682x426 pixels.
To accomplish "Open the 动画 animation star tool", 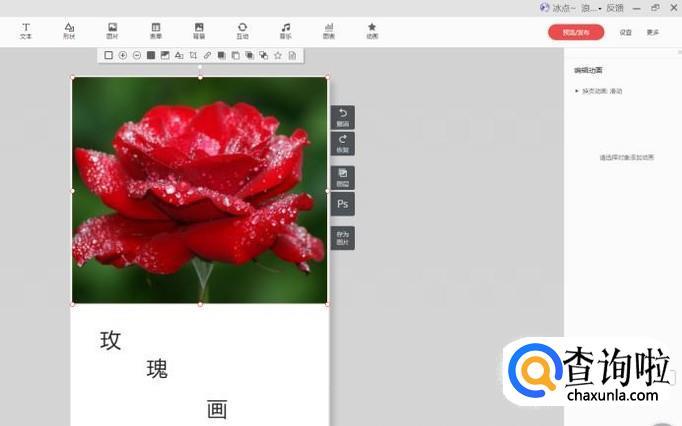I will 372,31.
